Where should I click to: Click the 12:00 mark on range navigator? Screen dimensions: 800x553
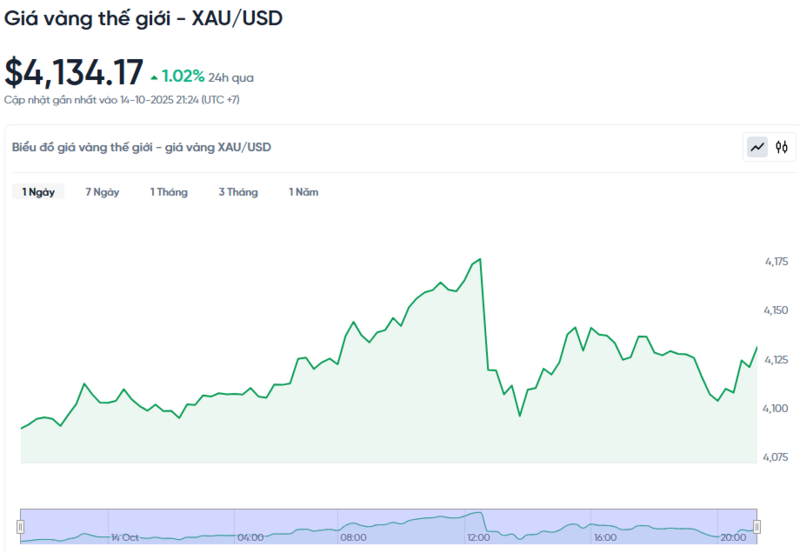coord(478,537)
